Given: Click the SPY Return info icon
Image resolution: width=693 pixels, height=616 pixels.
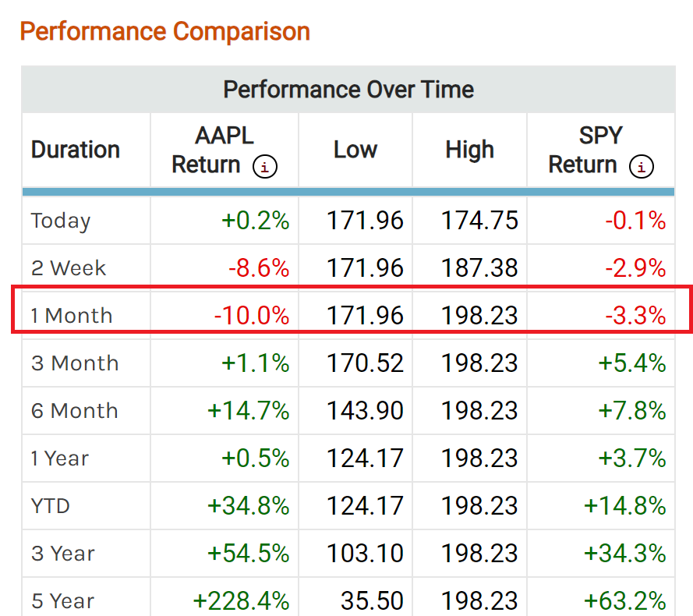Looking at the screenshot, I should tap(642, 167).
